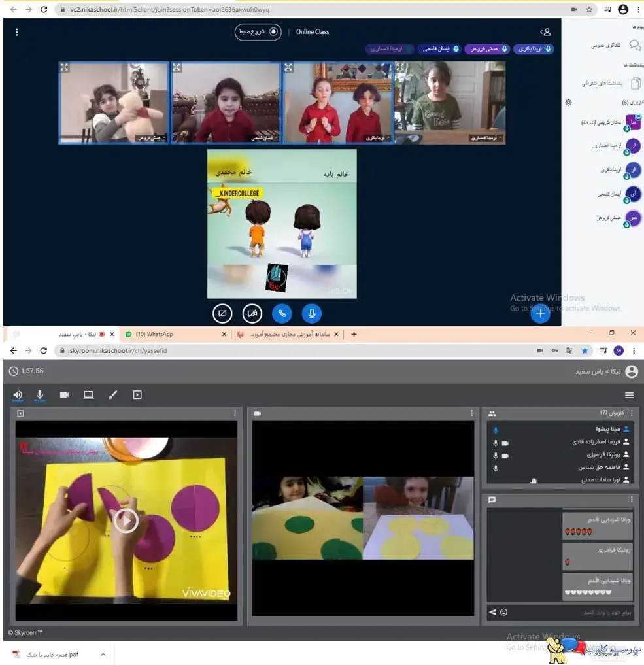
Task: Open the webcam panel three-dot menu in Skyroom
Action: click(471, 413)
